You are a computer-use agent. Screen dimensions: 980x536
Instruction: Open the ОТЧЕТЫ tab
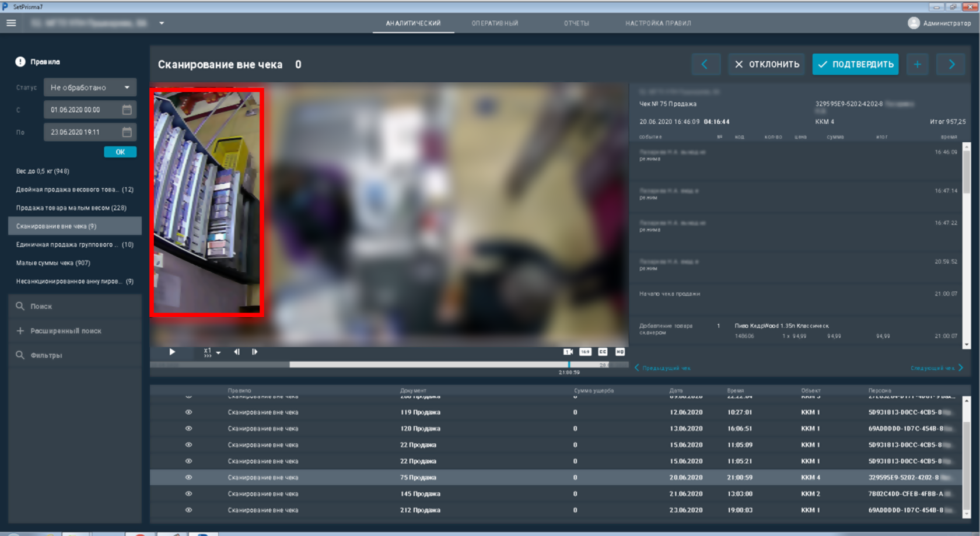pos(576,23)
